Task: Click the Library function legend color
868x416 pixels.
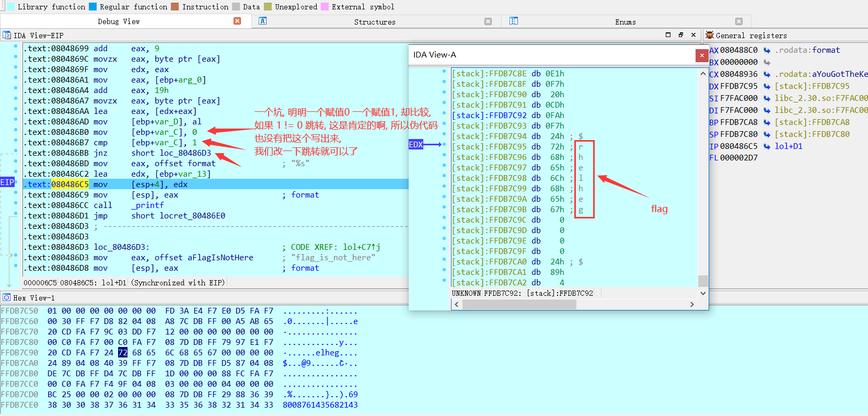Action: click(x=10, y=7)
